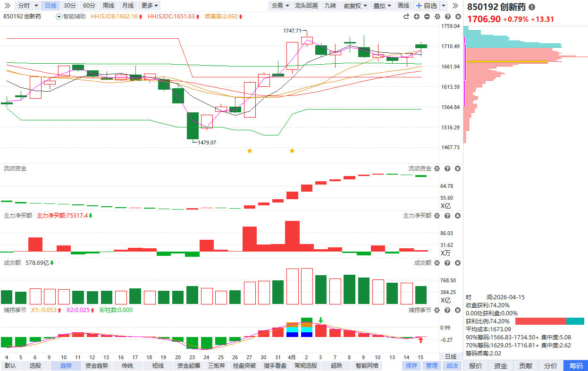Click the minus zoom-out icon in the main chart header
This screenshot has width=588, height=371.
tap(427, 17)
